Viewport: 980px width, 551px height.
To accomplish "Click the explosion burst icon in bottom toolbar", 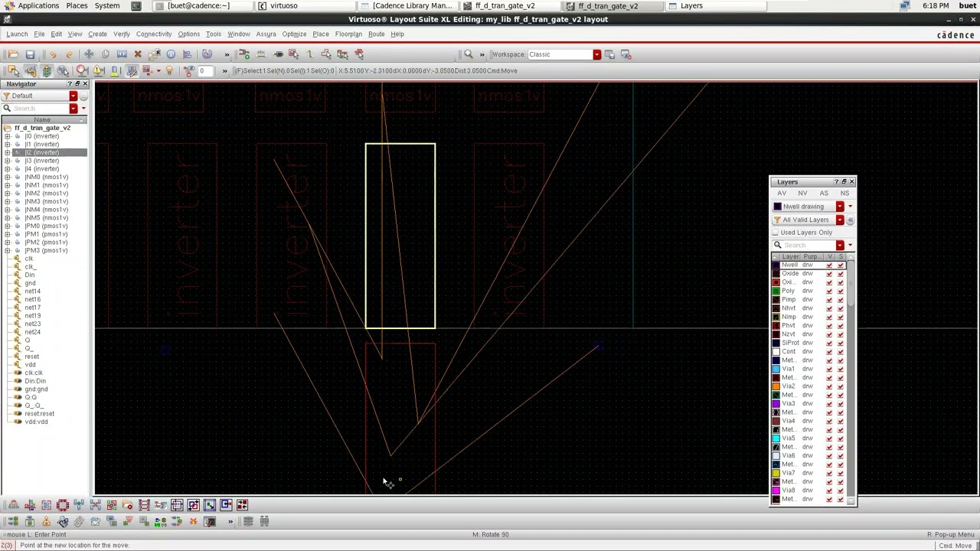I will coord(193,522).
